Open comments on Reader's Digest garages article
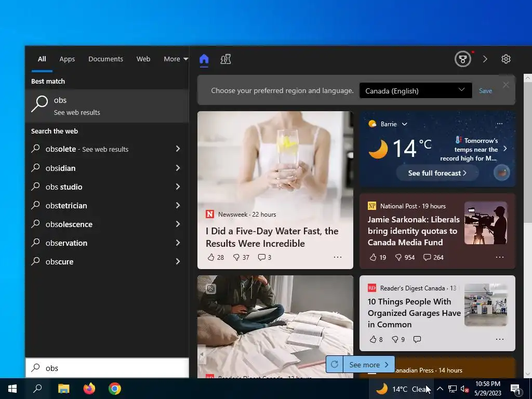532x399 pixels. 417,339
